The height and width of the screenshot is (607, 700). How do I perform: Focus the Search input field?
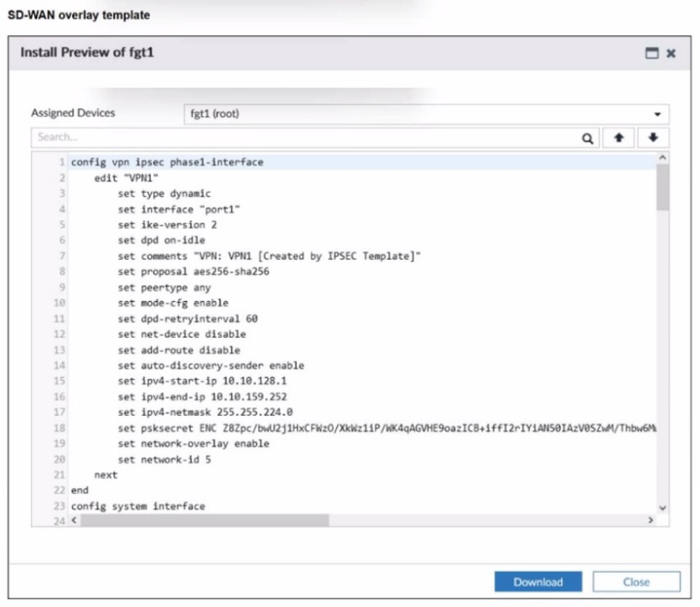tap(302, 138)
